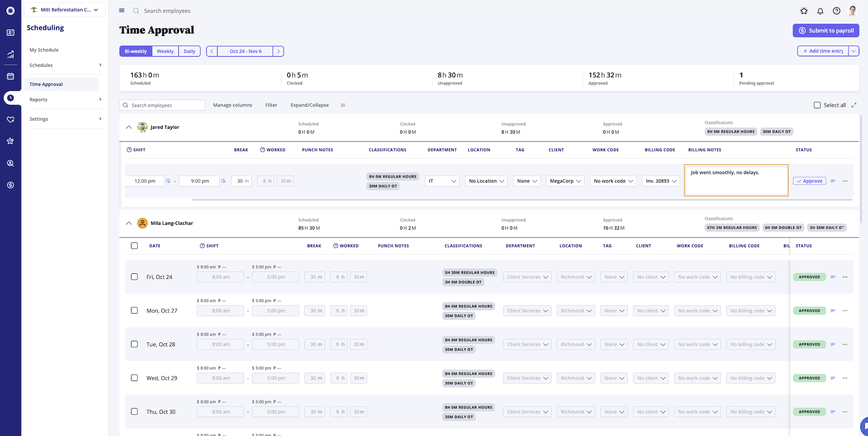The image size is (868, 436).
Task: Check the Select all checkbox
Action: (817, 105)
